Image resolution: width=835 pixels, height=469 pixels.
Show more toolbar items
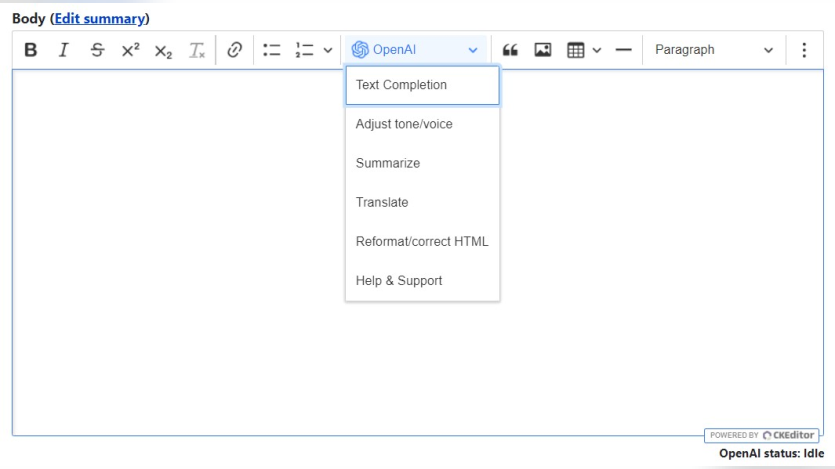(804, 50)
